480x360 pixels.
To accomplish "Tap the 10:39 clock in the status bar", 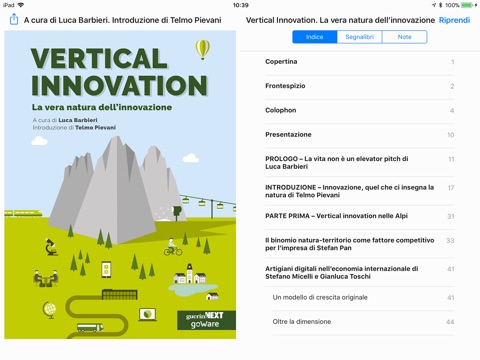I will point(241,5).
